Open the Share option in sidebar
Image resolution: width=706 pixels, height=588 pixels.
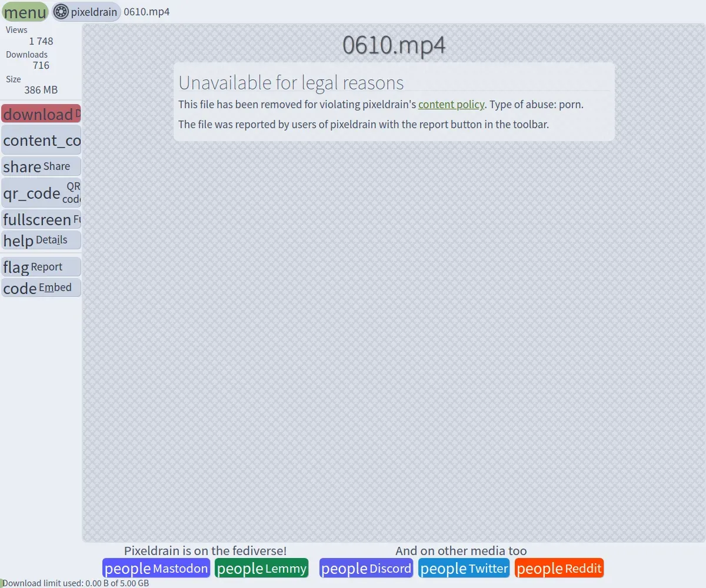pyautogui.click(x=41, y=166)
